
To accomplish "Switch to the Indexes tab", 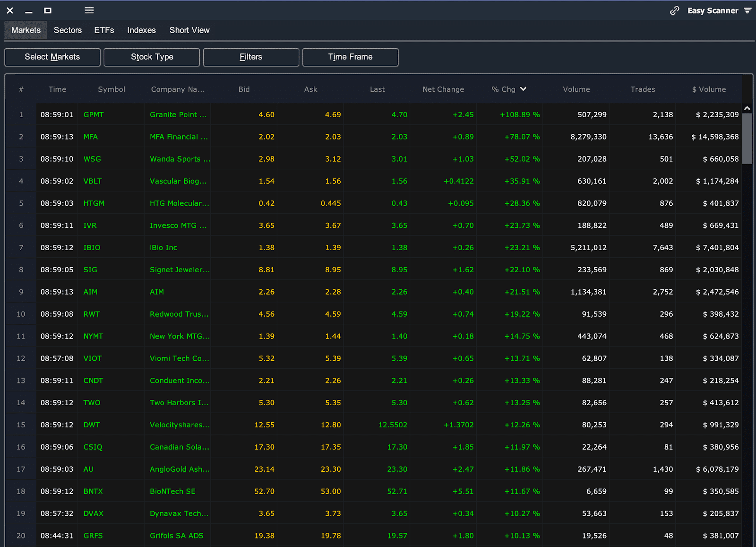I will click(x=141, y=30).
